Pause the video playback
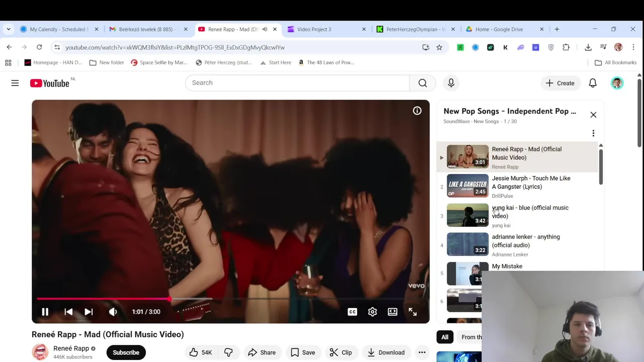The height and width of the screenshot is (362, 644). click(x=45, y=312)
